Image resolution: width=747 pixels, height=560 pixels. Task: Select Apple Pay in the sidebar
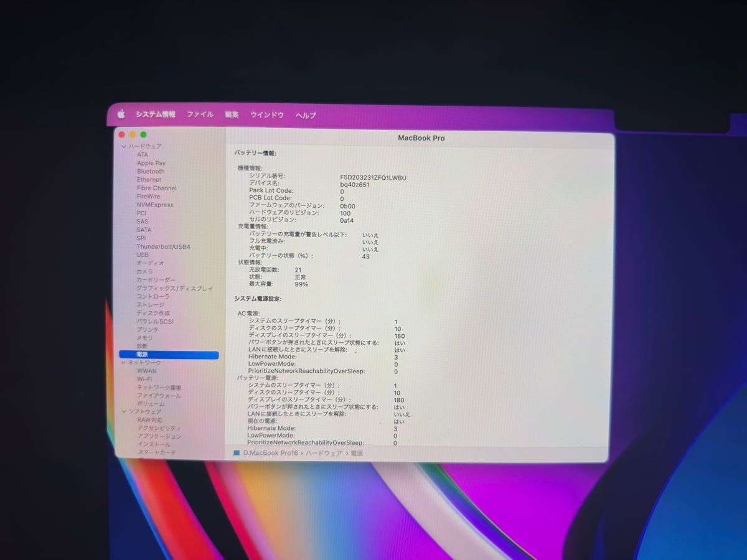(151, 163)
